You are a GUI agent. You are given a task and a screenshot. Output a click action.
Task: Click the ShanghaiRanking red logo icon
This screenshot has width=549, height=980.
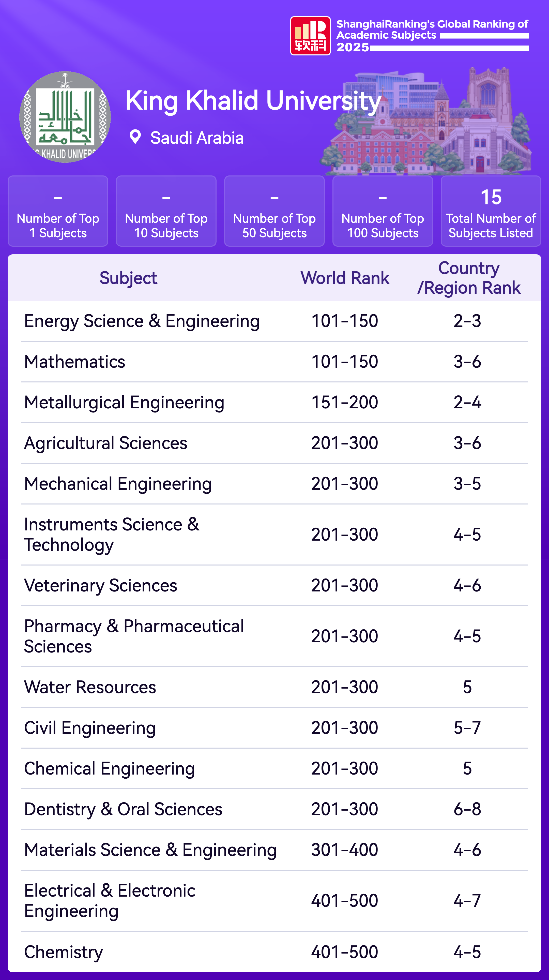[x=310, y=36]
